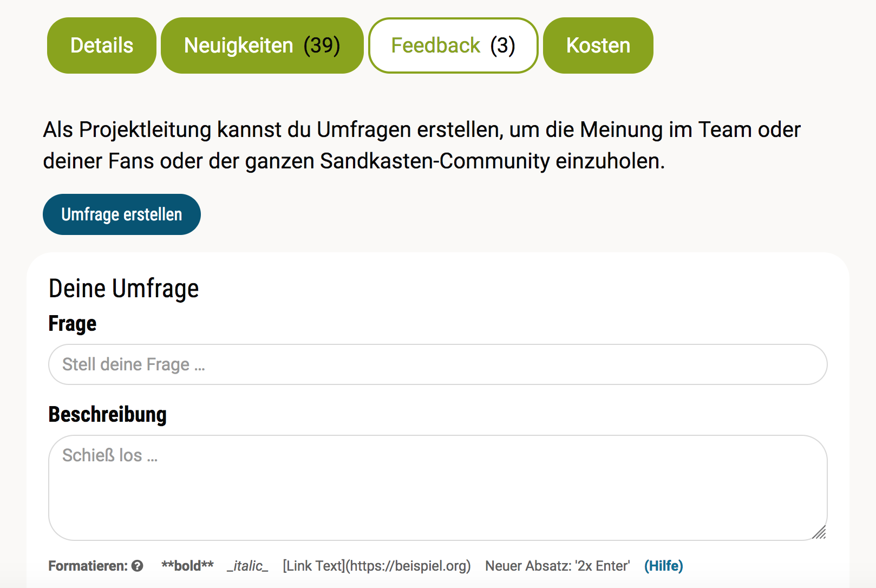The image size is (876, 588).
Task: Click the 'Neuer Absatz: 2x Enter' hint
Action: 557,566
